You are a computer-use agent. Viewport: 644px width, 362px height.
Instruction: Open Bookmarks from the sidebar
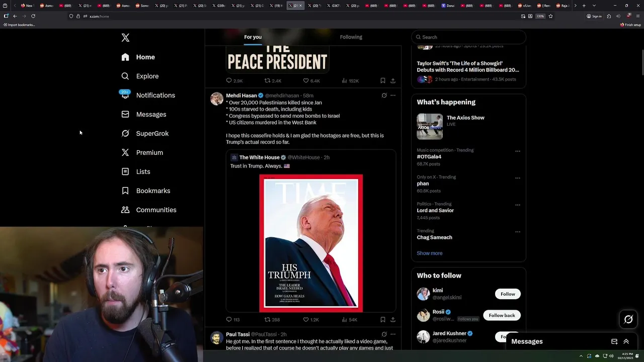[x=146, y=191]
